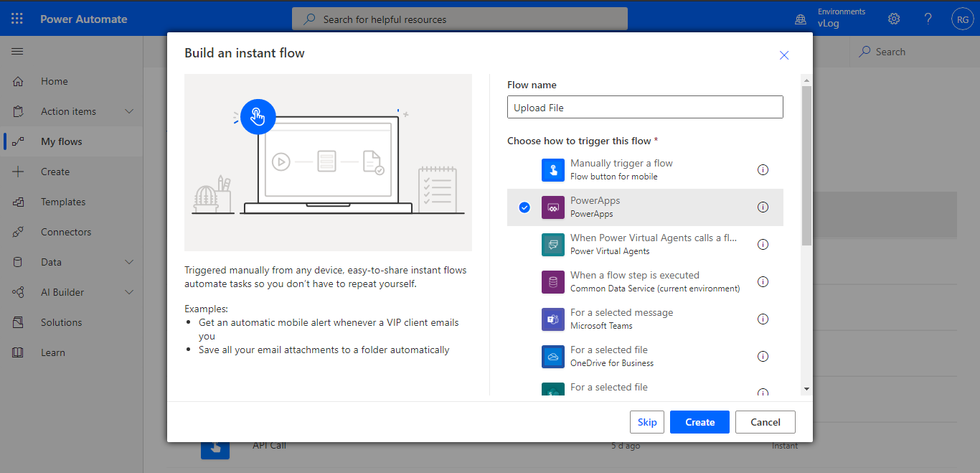Click the My flows icon
Screen dimensions: 980x473
19,141
